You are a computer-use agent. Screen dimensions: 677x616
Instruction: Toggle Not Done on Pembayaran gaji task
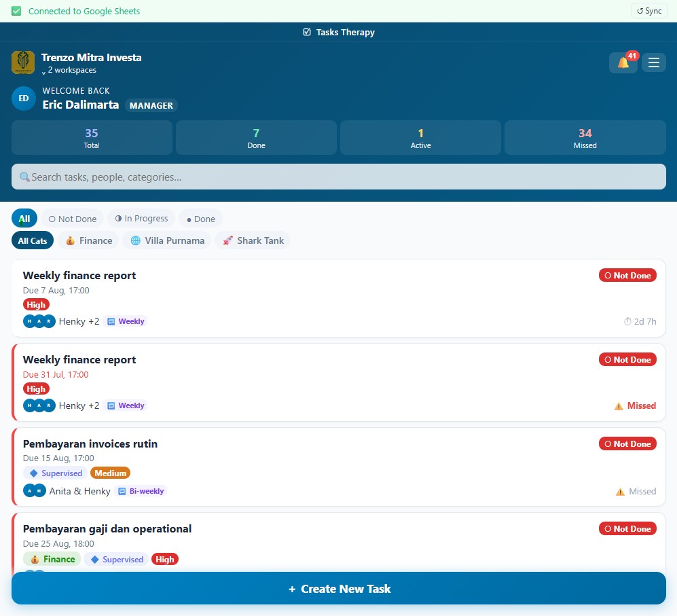coord(627,528)
